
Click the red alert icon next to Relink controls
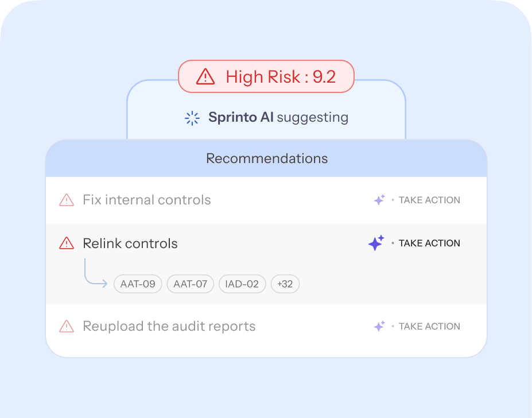point(65,243)
